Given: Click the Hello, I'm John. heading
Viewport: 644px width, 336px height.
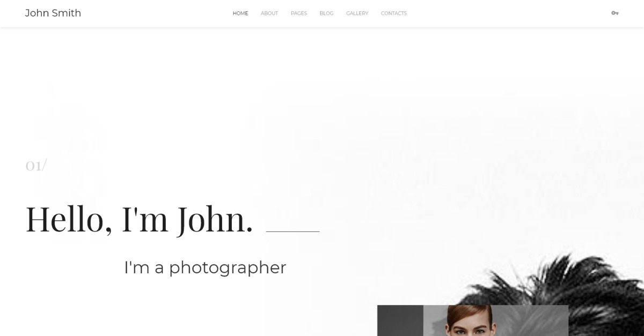Looking at the screenshot, I should [139, 219].
